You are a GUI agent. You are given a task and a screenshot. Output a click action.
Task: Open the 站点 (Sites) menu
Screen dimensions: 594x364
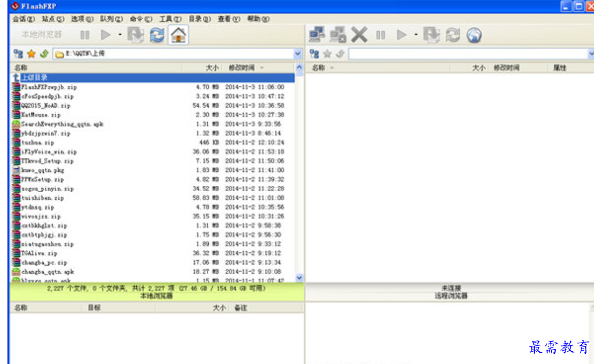tap(53, 19)
